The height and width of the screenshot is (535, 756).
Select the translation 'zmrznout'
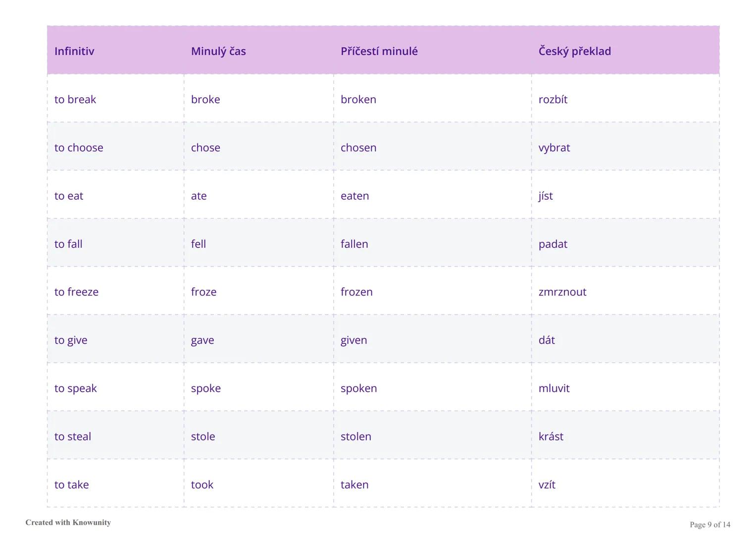tap(562, 292)
